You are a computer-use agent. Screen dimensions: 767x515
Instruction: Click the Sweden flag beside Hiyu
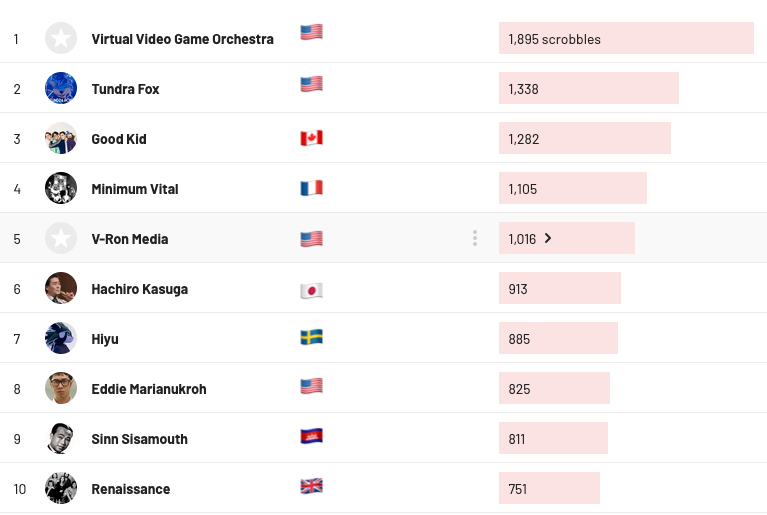[311, 338]
